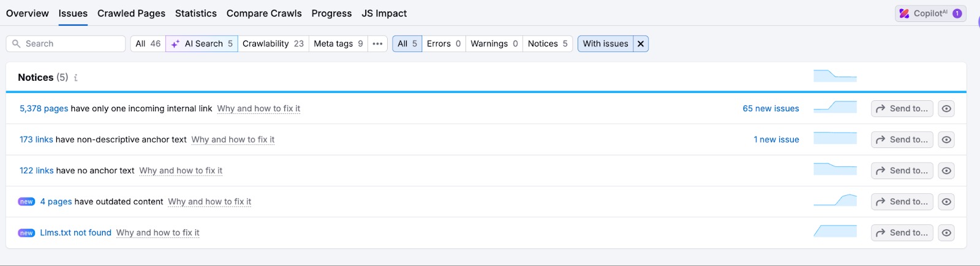Go to Compare Crawls tab
The image size is (980, 266).
pos(264,13)
